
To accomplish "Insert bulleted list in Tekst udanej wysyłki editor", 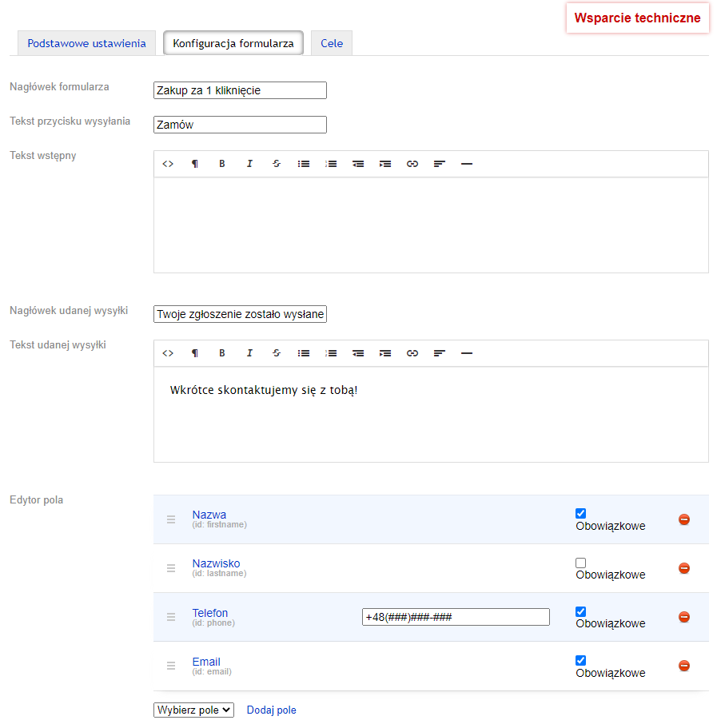I will tap(304, 353).
